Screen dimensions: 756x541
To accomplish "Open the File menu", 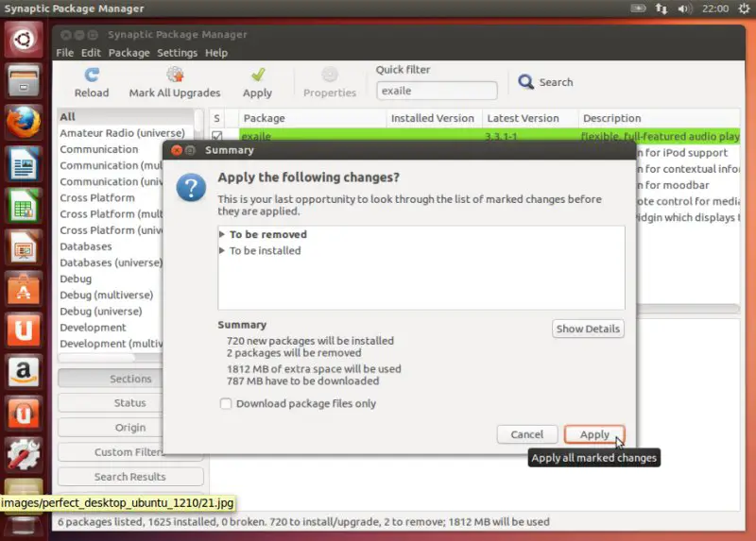I will click(x=64, y=53).
